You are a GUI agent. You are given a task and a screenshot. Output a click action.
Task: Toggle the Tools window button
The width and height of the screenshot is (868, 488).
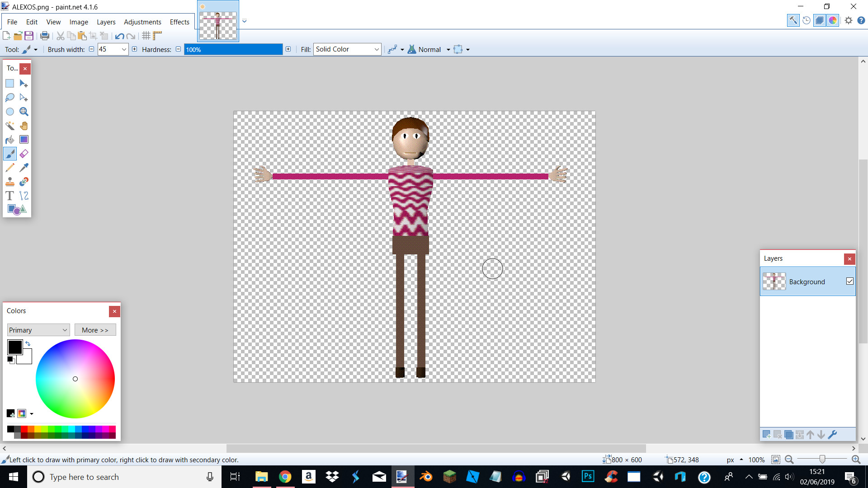[x=793, y=20]
